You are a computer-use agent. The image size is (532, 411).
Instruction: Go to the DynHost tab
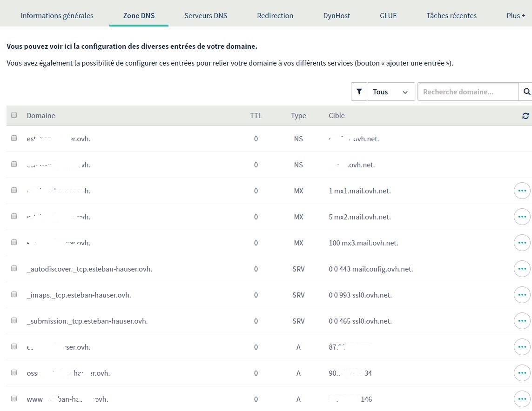pyautogui.click(x=337, y=16)
